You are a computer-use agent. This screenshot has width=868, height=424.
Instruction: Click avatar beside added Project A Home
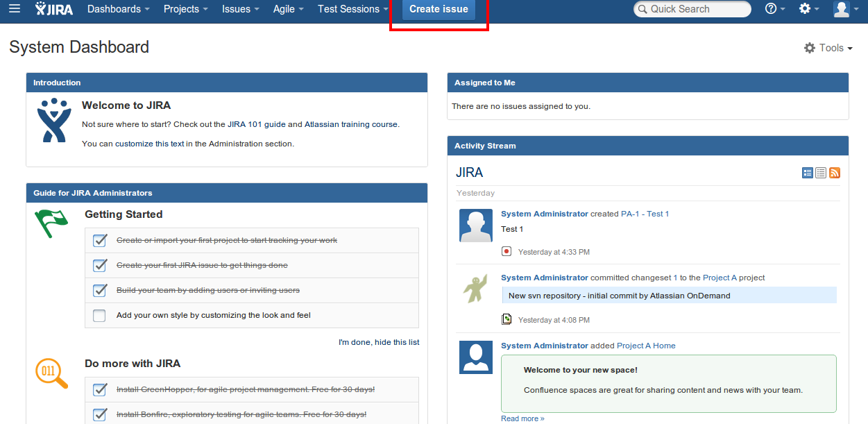click(x=476, y=357)
